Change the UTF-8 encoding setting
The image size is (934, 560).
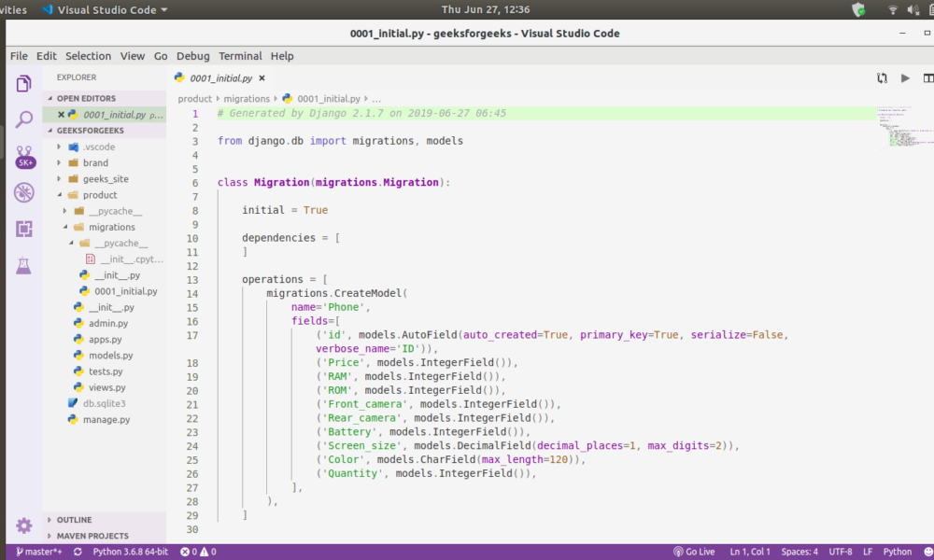(x=841, y=552)
